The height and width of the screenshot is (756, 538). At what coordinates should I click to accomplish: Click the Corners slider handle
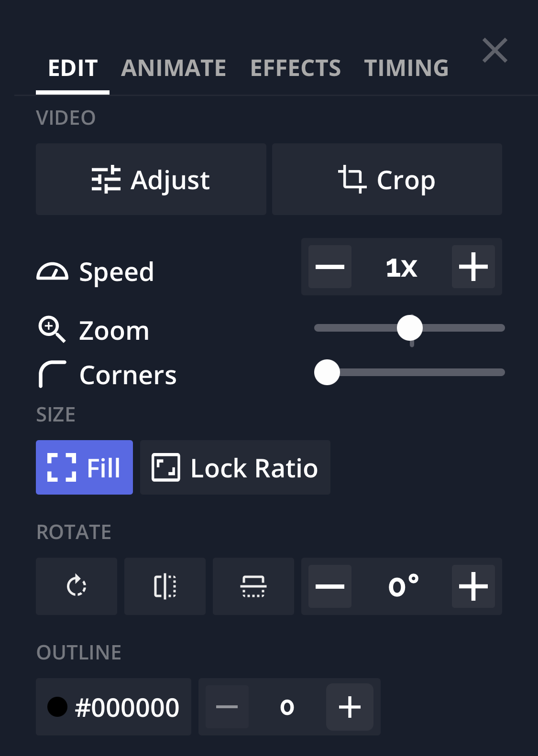327,372
